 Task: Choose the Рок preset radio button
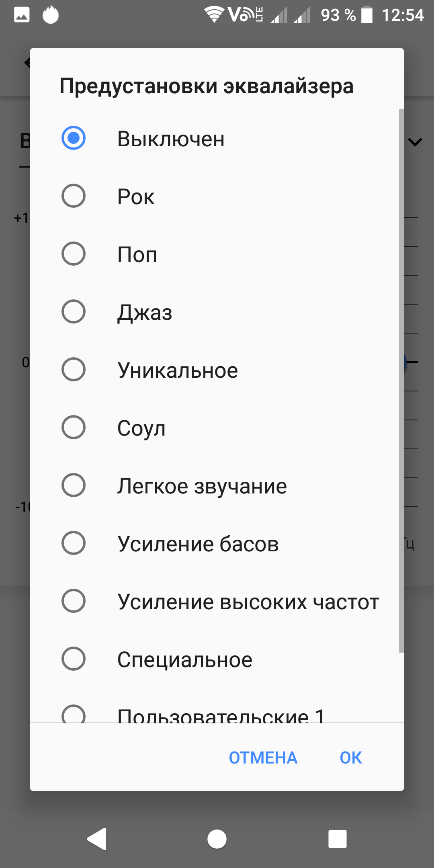point(74,196)
